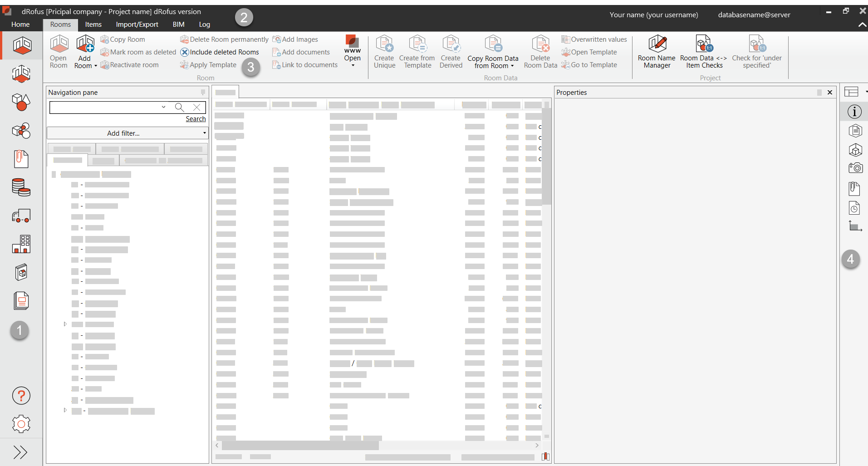Click the Search link in the navigation pane

point(196,118)
